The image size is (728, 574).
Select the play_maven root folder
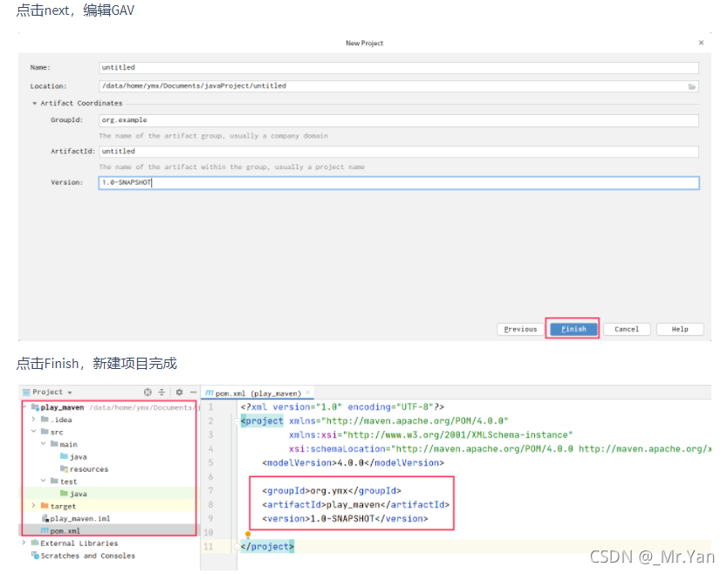tap(62, 407)
